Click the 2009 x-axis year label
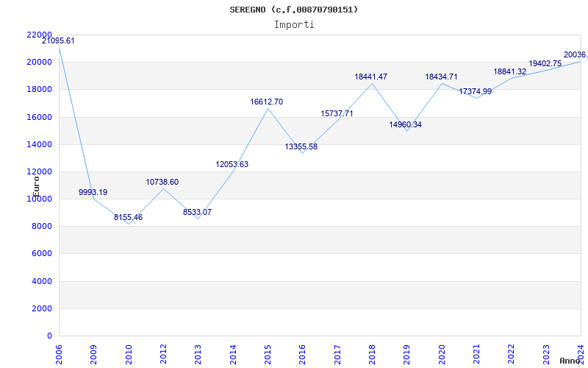This screenshot has height=368, width=588. coord(94,354)
